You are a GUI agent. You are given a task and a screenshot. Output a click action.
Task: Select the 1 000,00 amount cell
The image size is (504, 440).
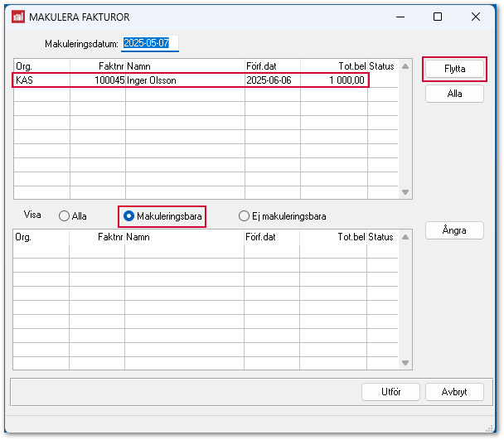tap(334, 80)
